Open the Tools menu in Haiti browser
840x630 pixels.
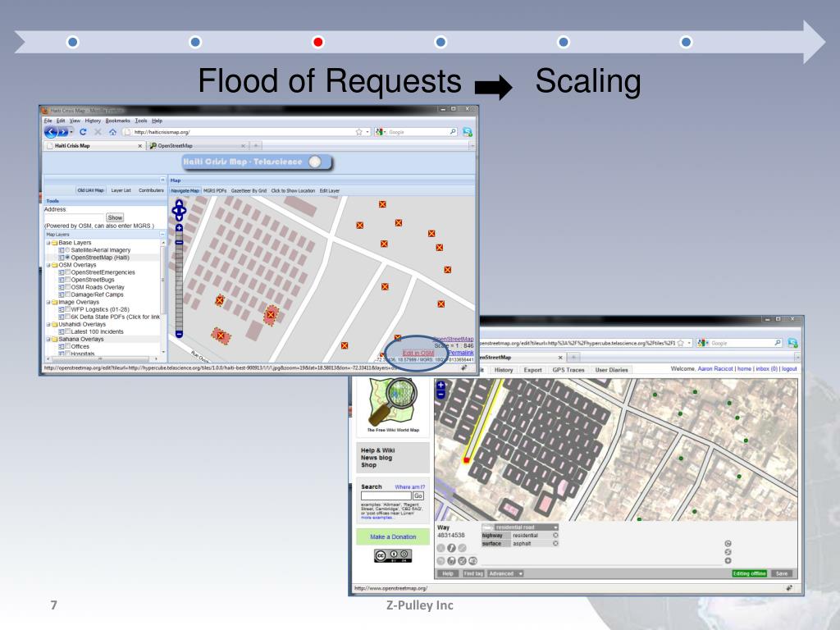141,121
